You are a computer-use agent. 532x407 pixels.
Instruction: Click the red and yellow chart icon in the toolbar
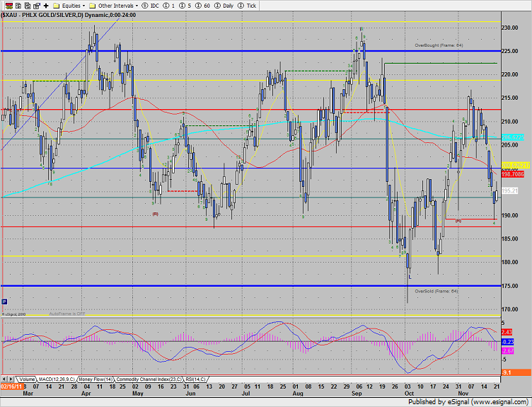9,6
